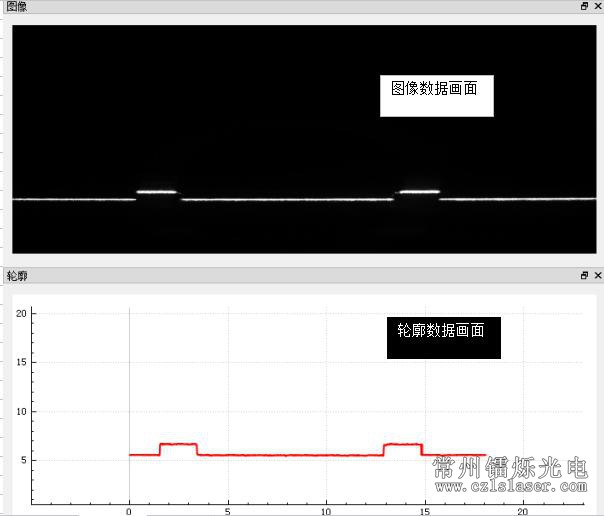Click the y-axis tick labeled 10
Viewport: 604px width, 516px height.
point(19,411)
